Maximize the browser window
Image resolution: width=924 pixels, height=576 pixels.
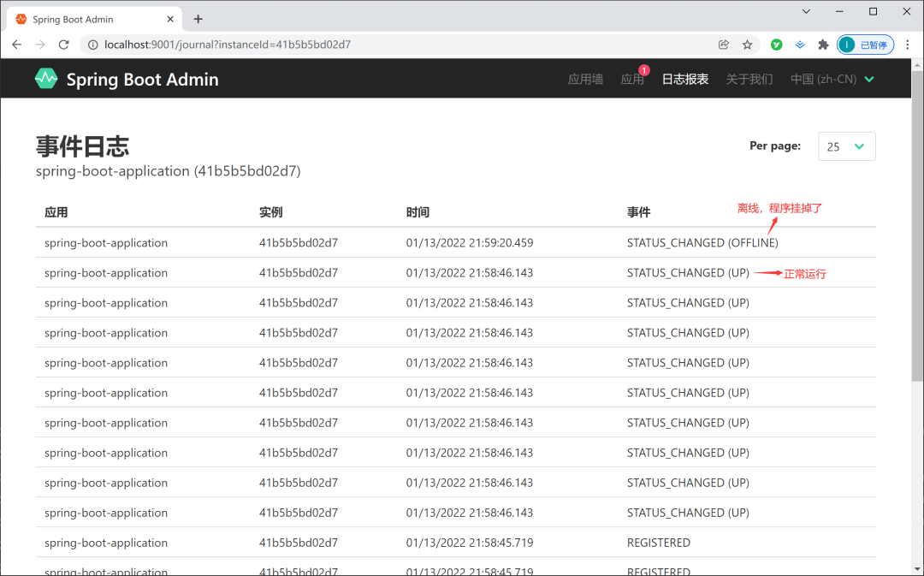874,11
